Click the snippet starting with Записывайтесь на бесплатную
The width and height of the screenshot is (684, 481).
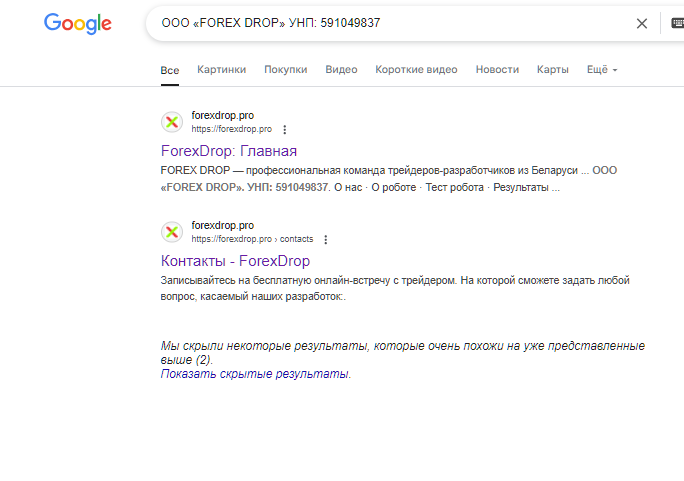(395, 288)
